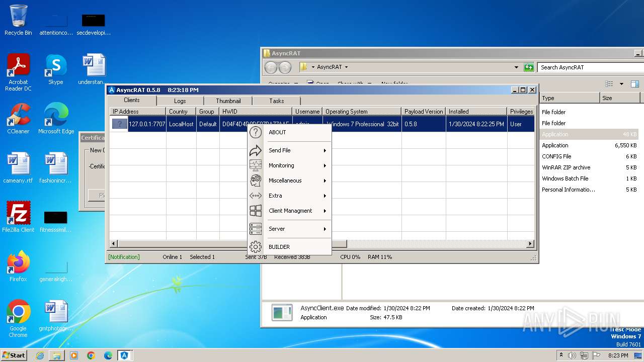The width and height of the screenshot is (644, 362).
Task: Click the volume speaker tray icon
Action: (x=572, y=355)
